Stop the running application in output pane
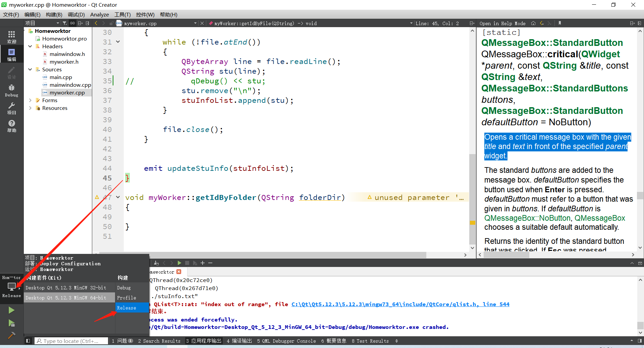Image resolution: width=644 pixels, height=348 pixels. tap(187, 263)
